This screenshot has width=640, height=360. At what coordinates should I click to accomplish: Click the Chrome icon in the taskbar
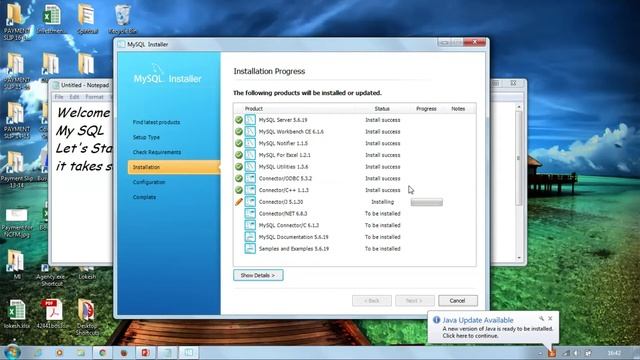tap(102, 353)
